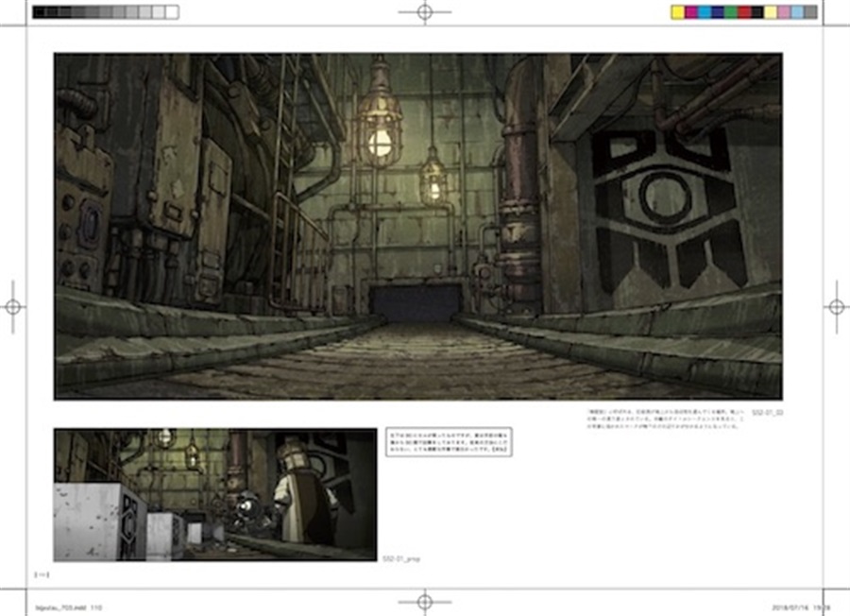Pick the red swatch in color bar
The width and height of the screenshot is (850, 616).
click(744, 12)
